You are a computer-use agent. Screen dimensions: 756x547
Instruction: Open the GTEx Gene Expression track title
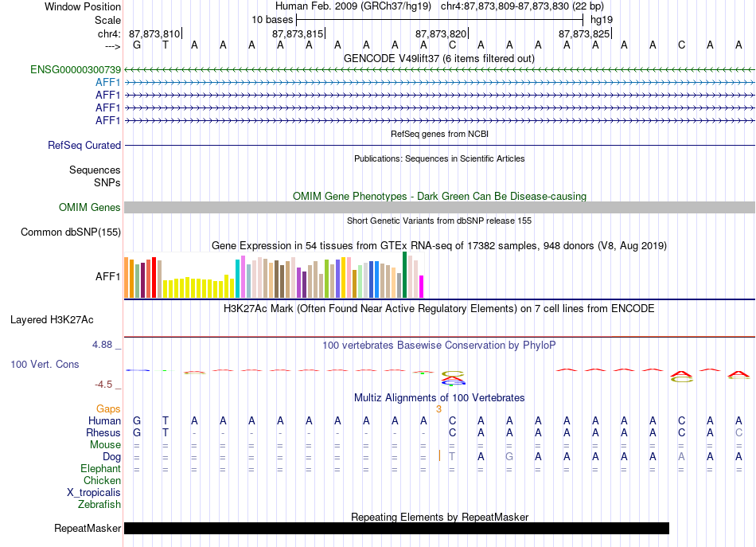(438, 245)
